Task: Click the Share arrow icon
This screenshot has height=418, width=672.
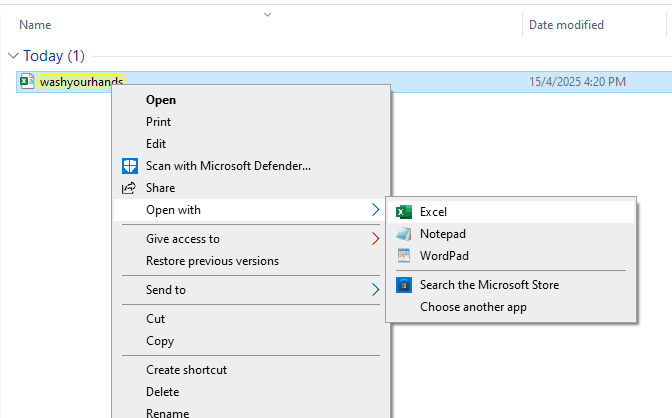Action: [x=129, y=188]
